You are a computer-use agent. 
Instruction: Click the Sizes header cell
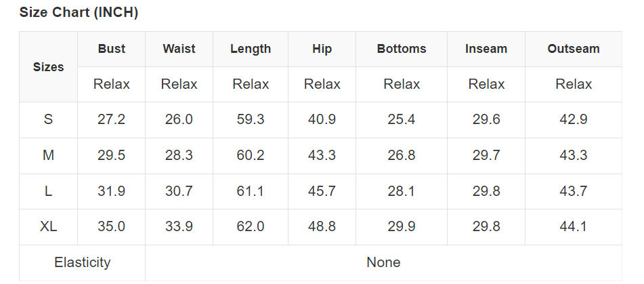[x=49, y=67]
